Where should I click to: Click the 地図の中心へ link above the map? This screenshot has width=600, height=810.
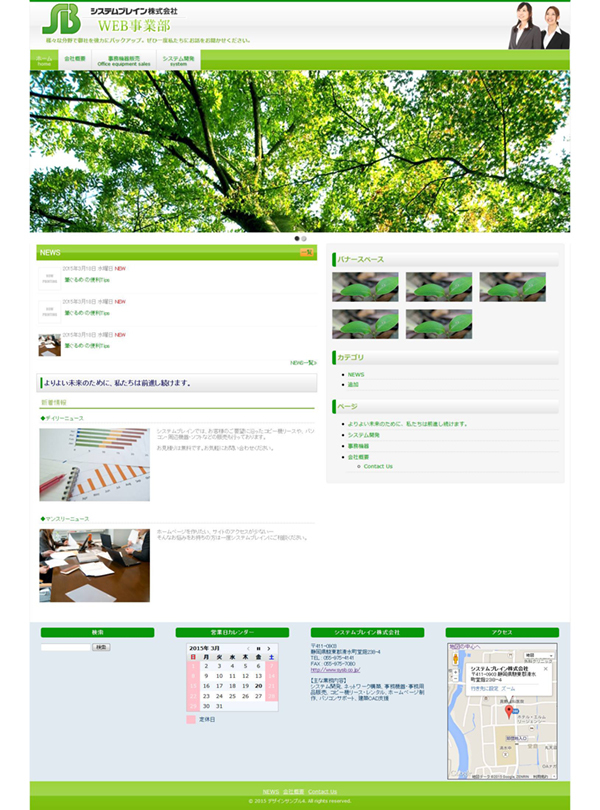coord(465,646)
